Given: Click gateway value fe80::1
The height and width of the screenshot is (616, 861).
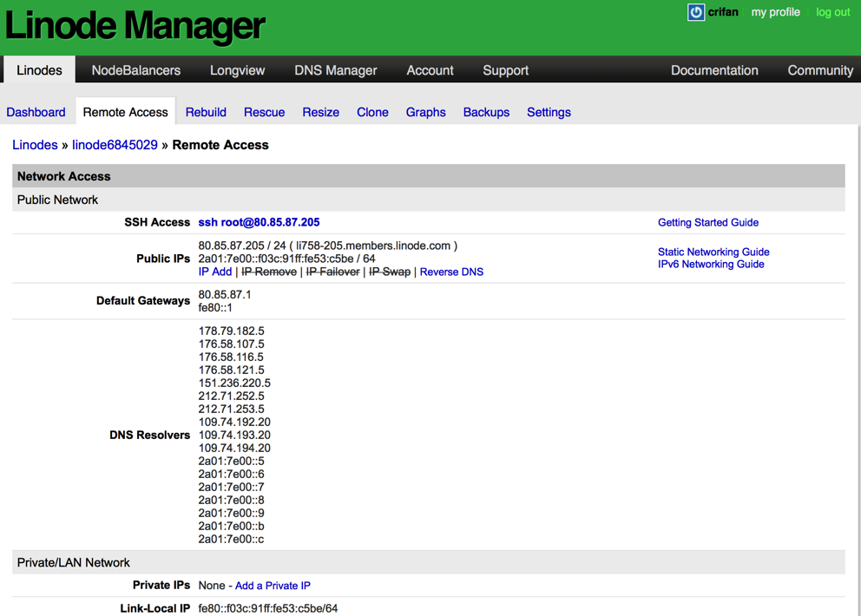Looking at the screenshot, I should (x=215, y=308).
